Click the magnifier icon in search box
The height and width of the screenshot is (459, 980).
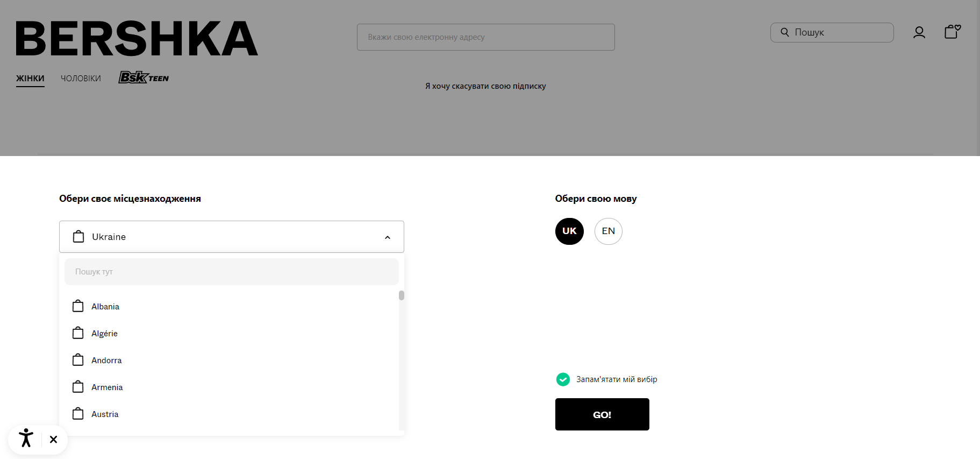click(x=785, y=32)
